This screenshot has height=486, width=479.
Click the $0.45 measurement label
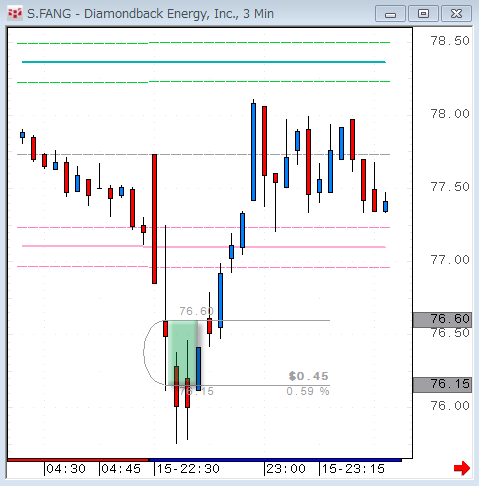tap(309, 376)
